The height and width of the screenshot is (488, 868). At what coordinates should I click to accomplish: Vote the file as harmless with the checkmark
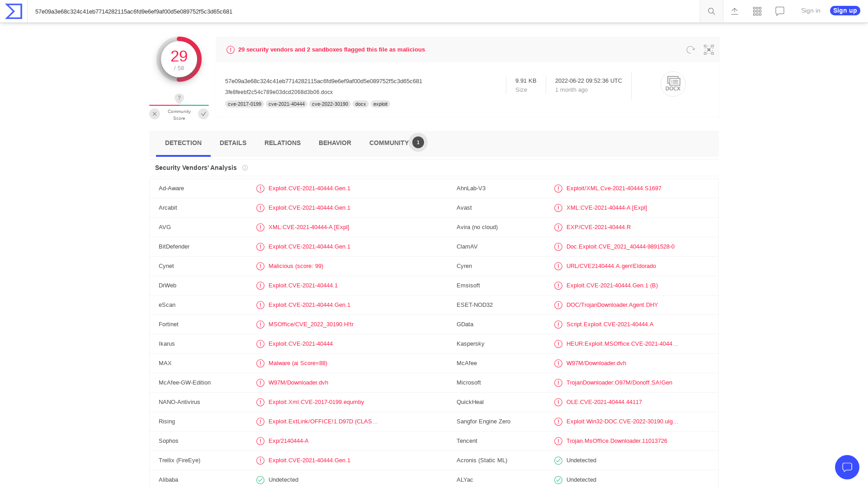203,114
